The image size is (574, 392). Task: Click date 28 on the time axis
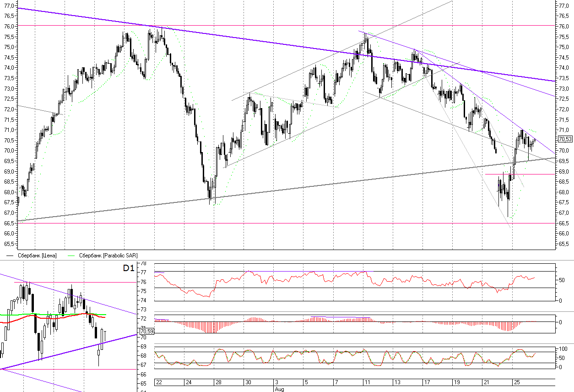click(218, 382)
